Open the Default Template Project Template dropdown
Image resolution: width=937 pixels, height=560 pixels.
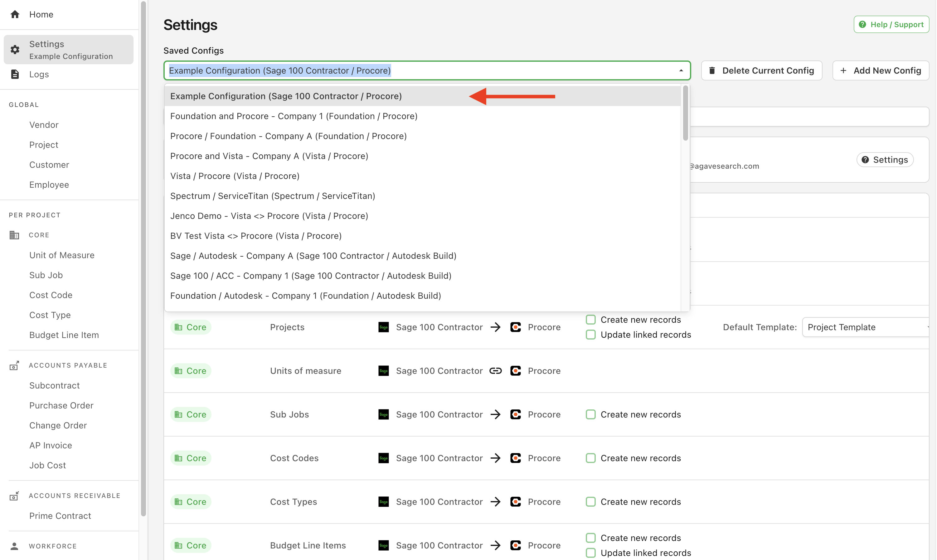[866, 327]
